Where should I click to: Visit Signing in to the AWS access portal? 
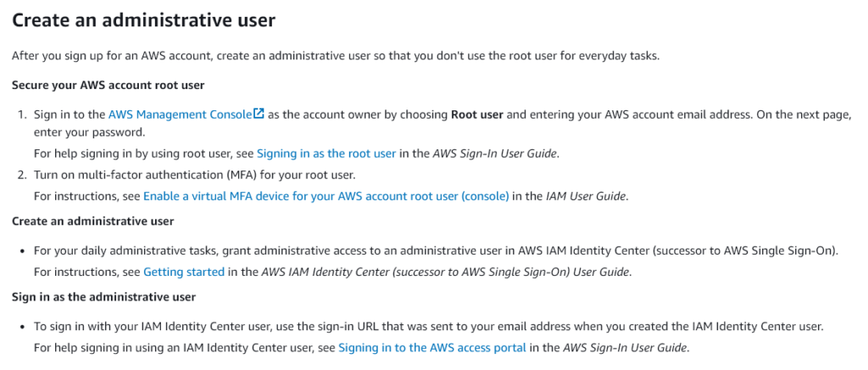click(x=432, y=348)
